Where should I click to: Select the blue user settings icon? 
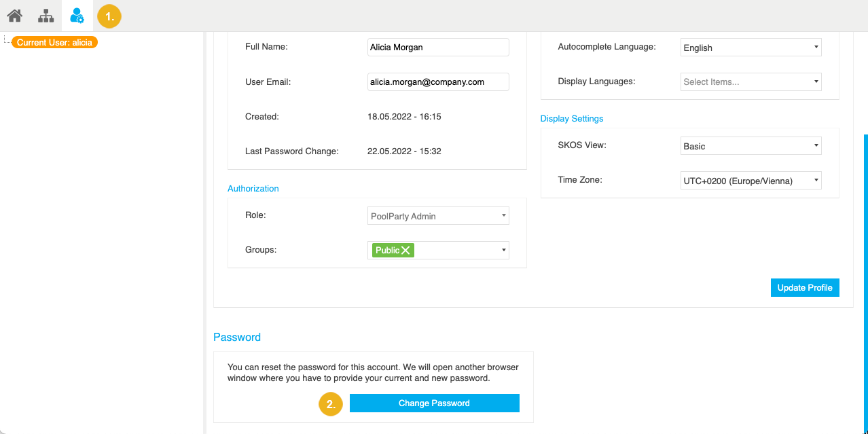pos(77,16)
